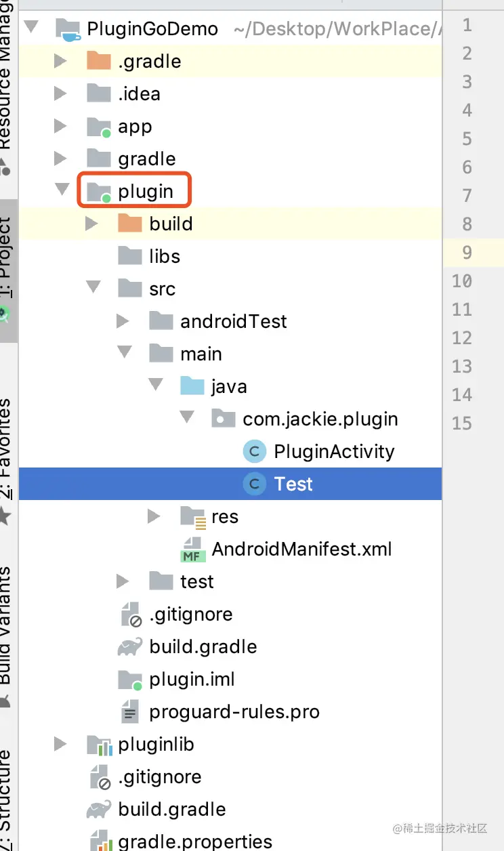
Task: Click the libs folder icon
Action: (x=130, y=256)
